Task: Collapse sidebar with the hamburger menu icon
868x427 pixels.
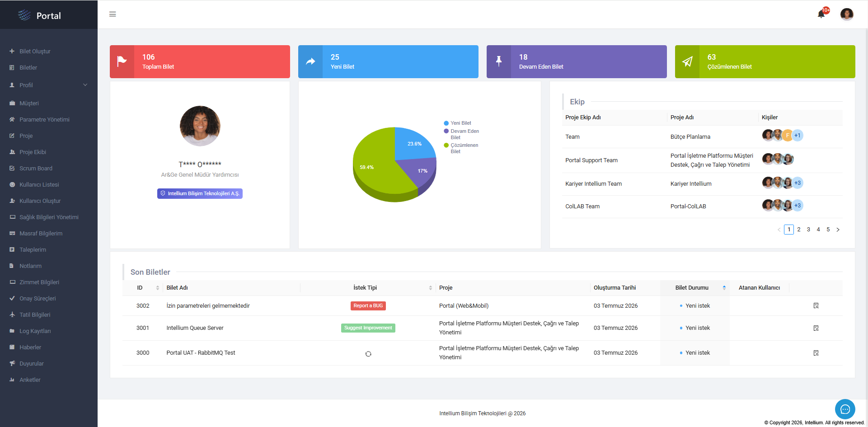Action: (x=113, y=14)
